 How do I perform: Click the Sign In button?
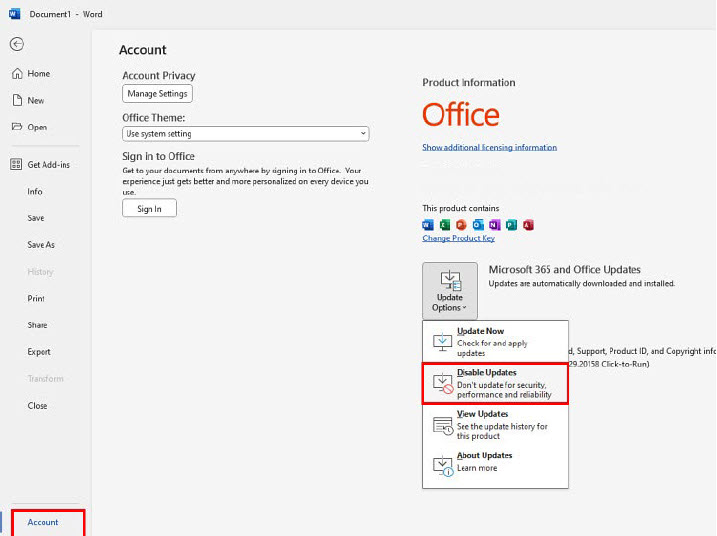149,209
